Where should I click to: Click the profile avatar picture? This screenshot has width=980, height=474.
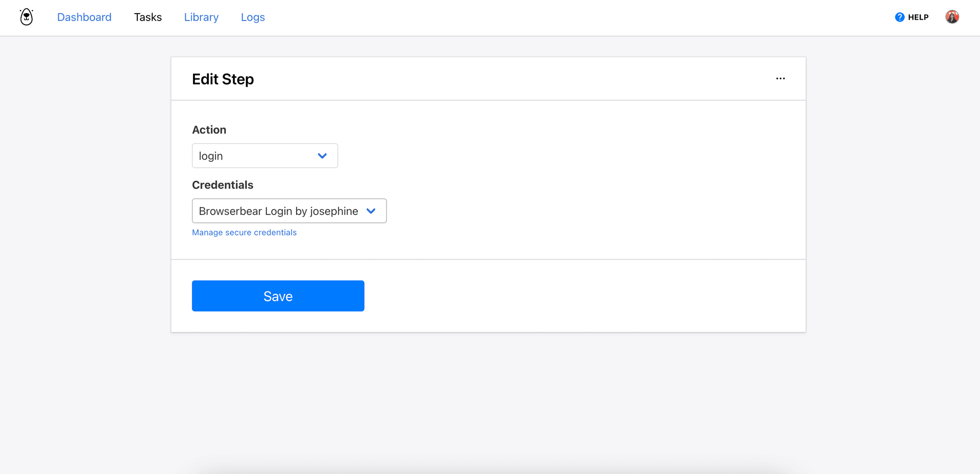click(x=952, y=16)
